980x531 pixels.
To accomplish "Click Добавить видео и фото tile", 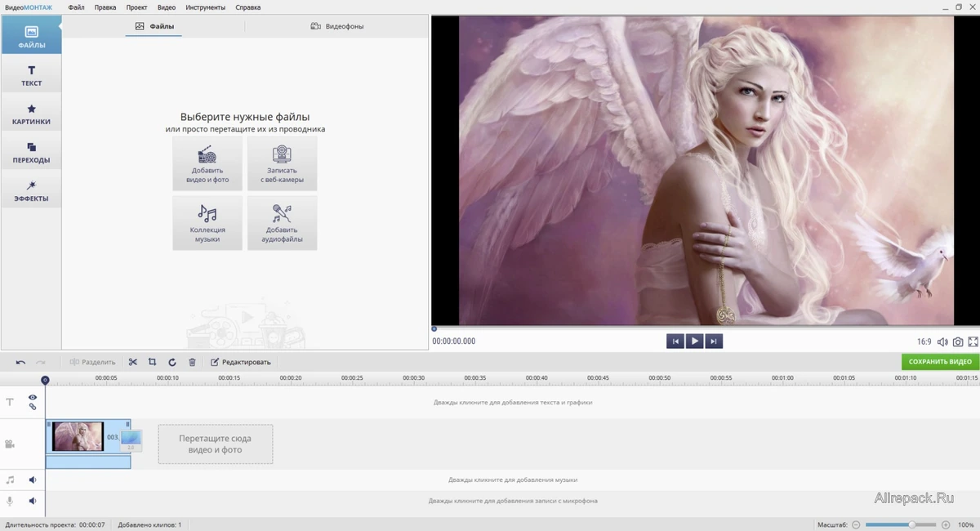I will pos(207,163).
